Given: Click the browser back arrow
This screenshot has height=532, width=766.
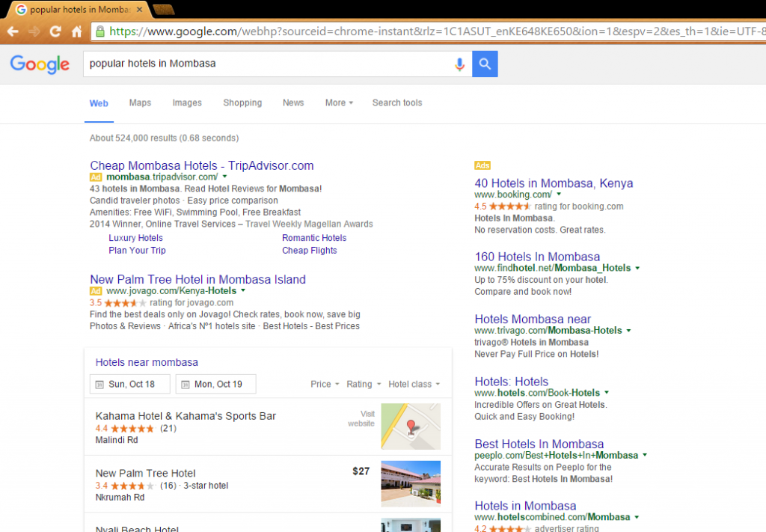Looking at the screenshot, I should coord(13,31).
